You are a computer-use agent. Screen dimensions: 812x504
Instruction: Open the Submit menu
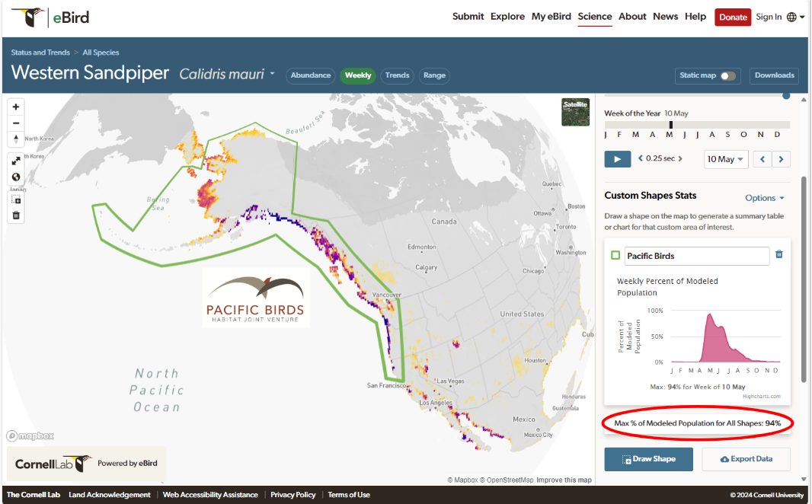tap(468, 17)
